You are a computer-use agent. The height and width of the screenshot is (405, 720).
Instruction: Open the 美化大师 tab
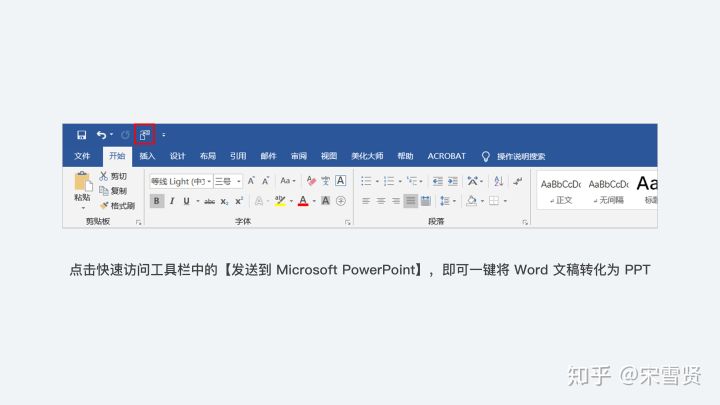[367, 156]
